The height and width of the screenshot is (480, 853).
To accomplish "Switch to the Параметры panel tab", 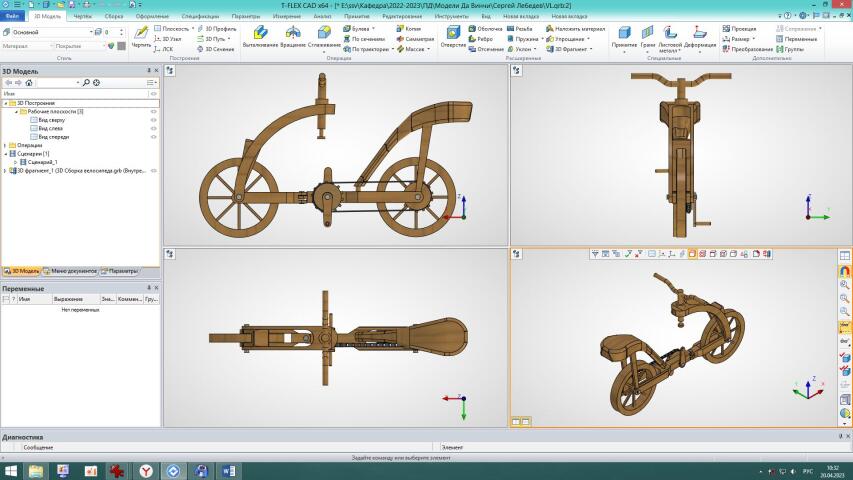I will pos(120,271).
